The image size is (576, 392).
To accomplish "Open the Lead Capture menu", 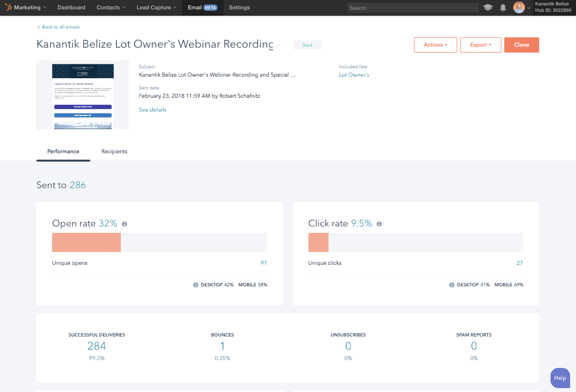I will point(156,7).
